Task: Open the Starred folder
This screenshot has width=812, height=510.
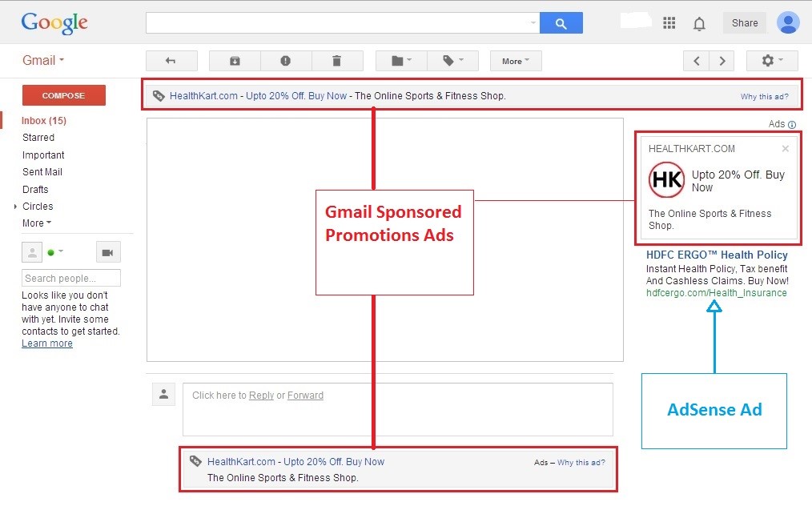Action: click(x=38, y=137)
